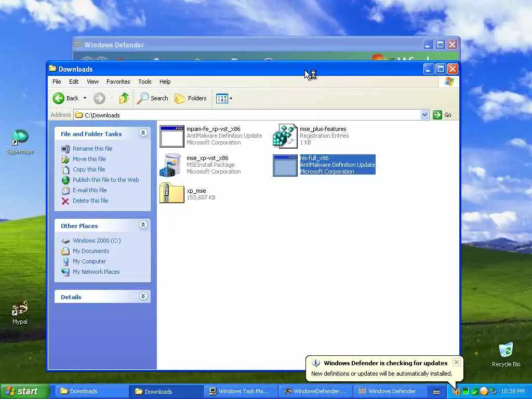Viewport: 532px width, 399px height.
Task: Open the Edit menu
Action: point(74,82)
